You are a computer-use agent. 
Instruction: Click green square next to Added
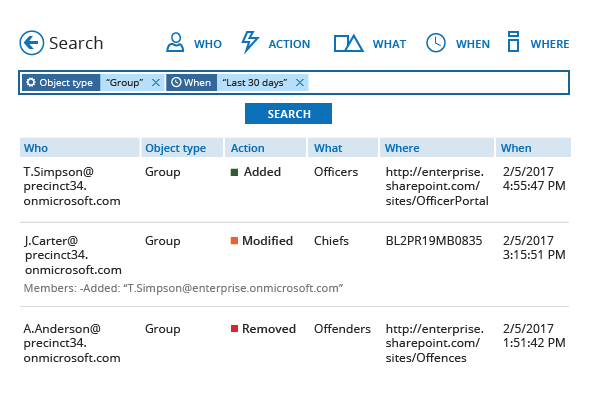(234, 172)
